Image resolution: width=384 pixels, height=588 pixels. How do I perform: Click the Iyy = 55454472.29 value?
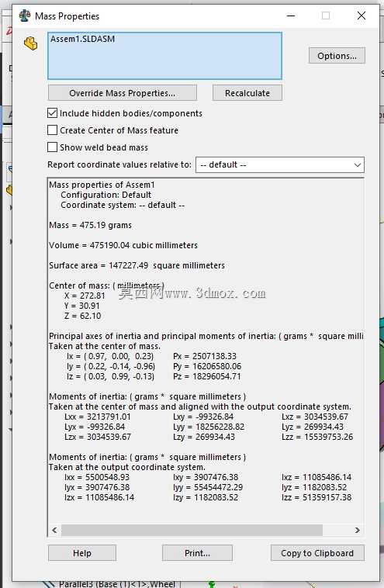[208, 487]
